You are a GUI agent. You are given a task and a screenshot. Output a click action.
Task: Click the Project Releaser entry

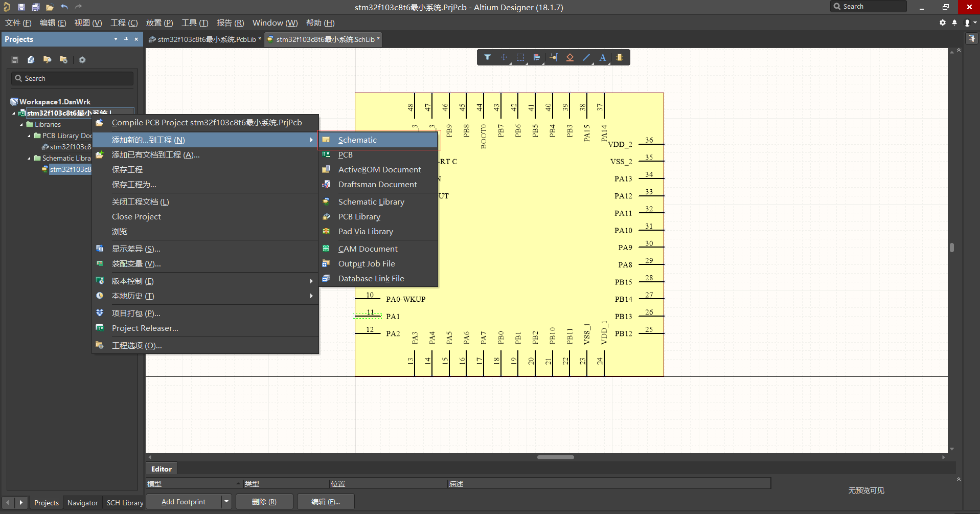tap(206, 328)
